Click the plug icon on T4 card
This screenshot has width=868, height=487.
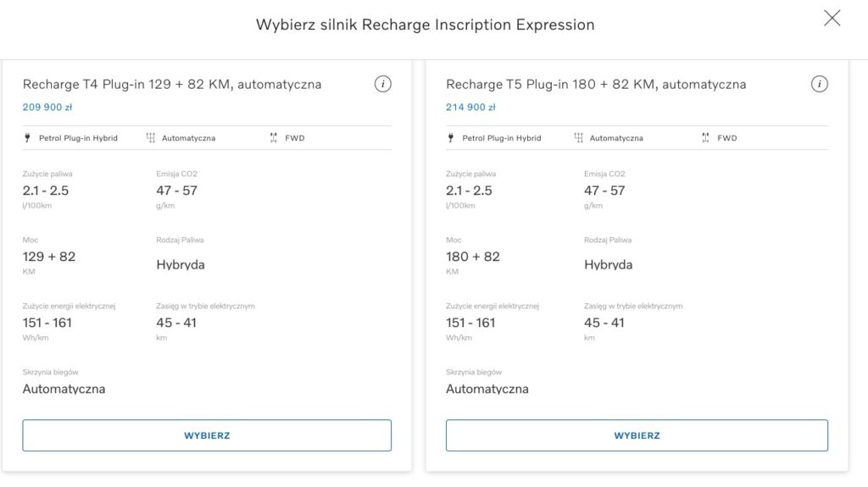27,138
